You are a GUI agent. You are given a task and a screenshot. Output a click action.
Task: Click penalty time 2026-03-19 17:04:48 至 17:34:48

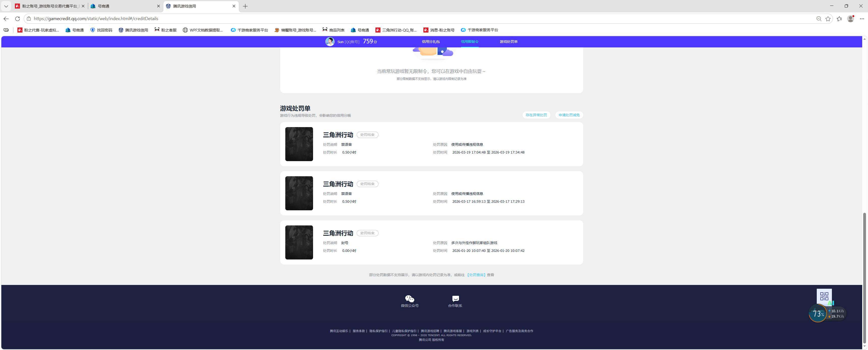(x=488, y=153)
